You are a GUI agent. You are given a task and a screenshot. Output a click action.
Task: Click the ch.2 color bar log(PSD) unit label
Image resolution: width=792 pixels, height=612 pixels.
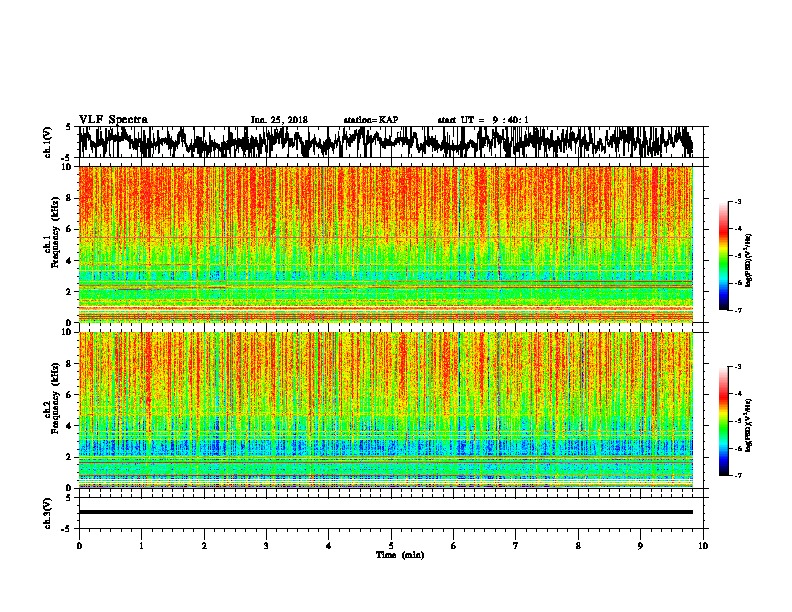[748, 425]
